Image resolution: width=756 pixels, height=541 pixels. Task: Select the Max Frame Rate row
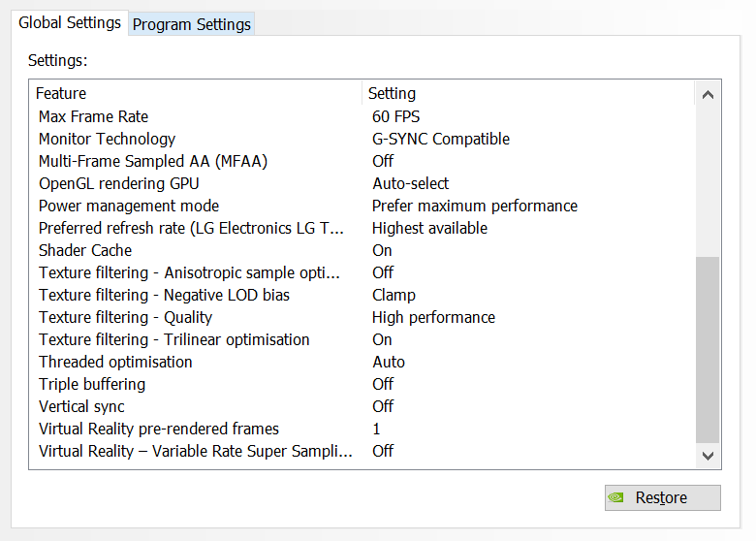94,116
